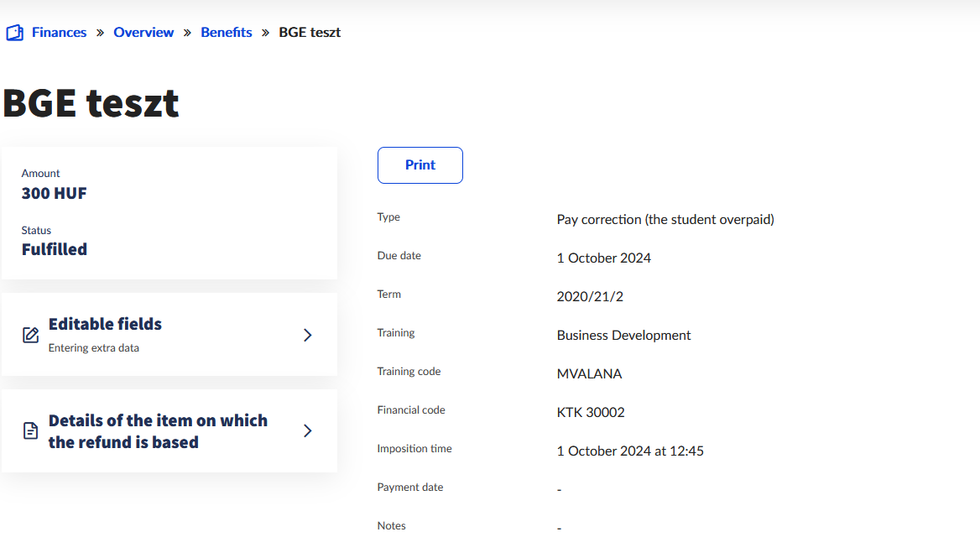Expand Editable fields using its chevron arrow
This screenshot has width=980, height=558.
click(x=307, y=335)
